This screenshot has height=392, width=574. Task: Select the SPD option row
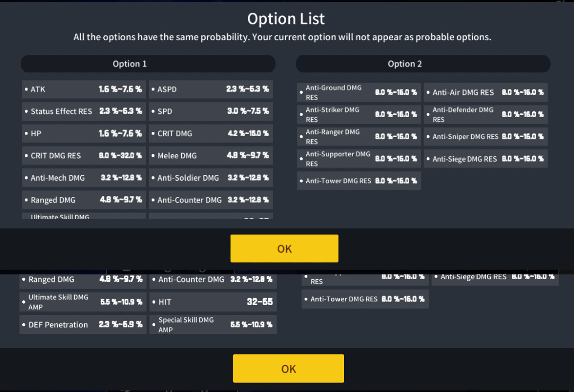point(210,112)
